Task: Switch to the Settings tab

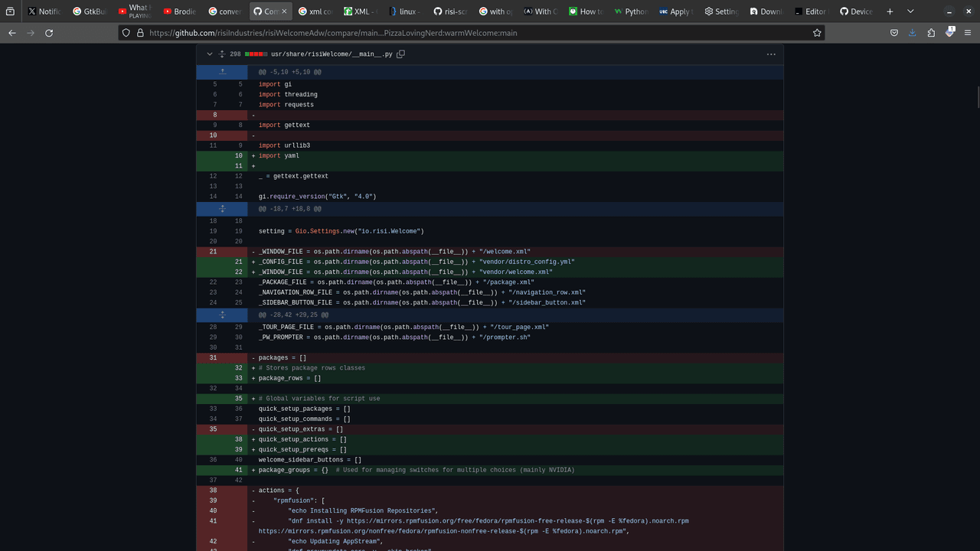Action: 720,11
